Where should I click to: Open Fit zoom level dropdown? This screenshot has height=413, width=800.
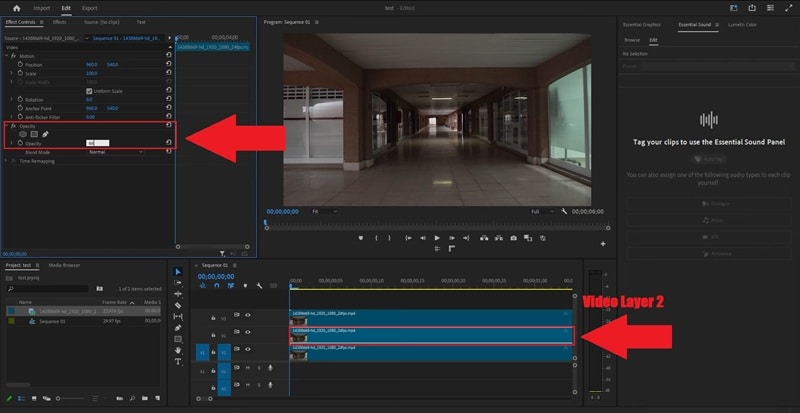click(324, 211)
